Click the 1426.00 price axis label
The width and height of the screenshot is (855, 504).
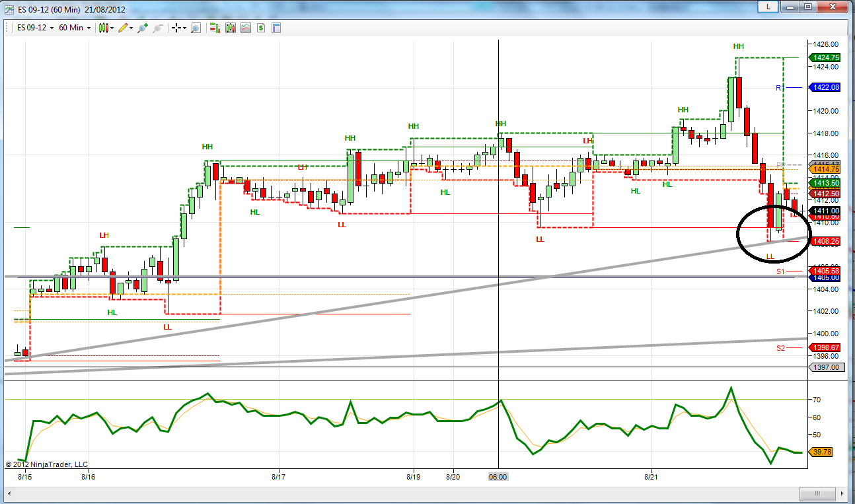pos(826,44)
